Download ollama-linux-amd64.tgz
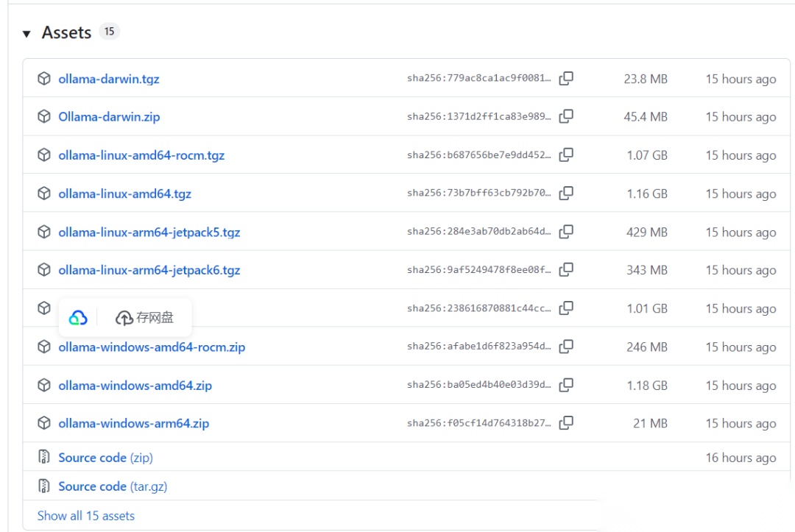 (x=124, y=194)
